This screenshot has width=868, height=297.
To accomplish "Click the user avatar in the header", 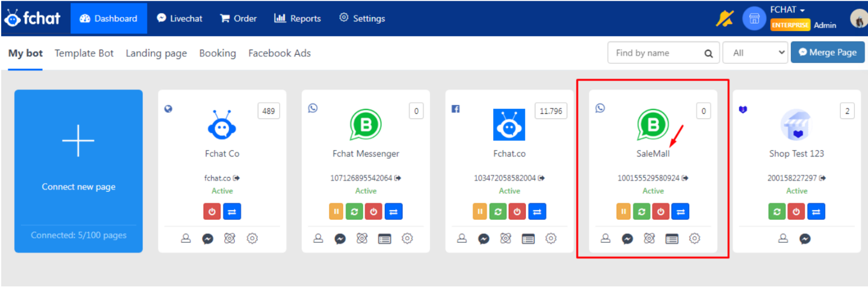I will [858, 19].
